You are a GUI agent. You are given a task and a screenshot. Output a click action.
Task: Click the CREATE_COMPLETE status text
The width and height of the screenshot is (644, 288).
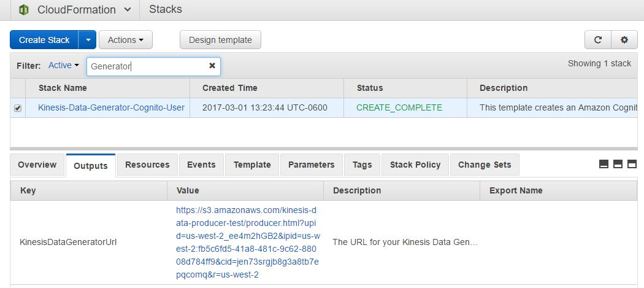point(399,108)
